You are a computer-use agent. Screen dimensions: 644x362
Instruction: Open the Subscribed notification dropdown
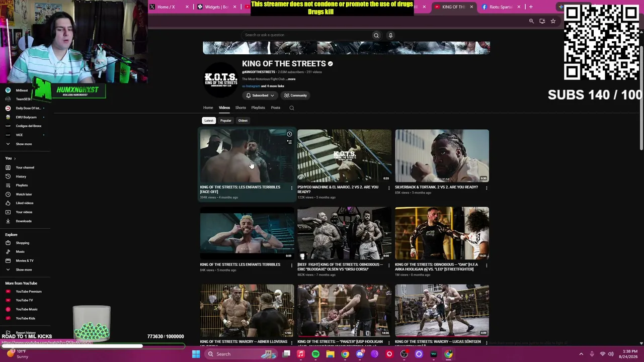[261, 96]
